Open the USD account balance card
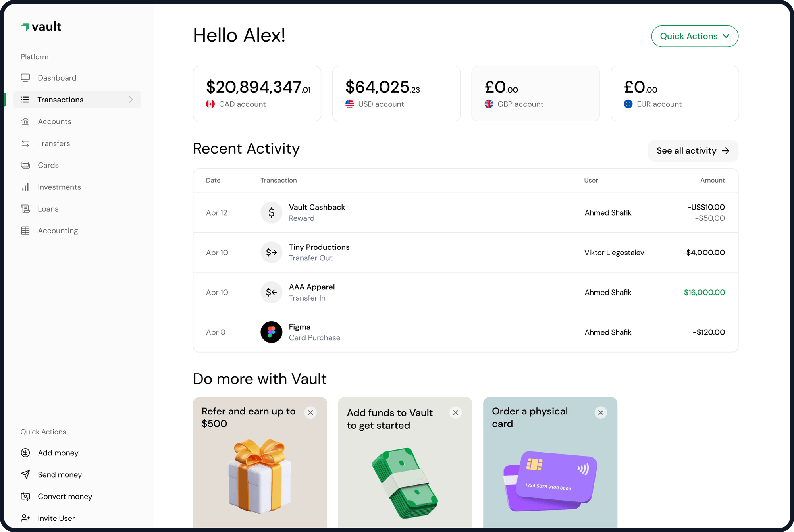This screenshot has width=794, height=532. [396, 94]
